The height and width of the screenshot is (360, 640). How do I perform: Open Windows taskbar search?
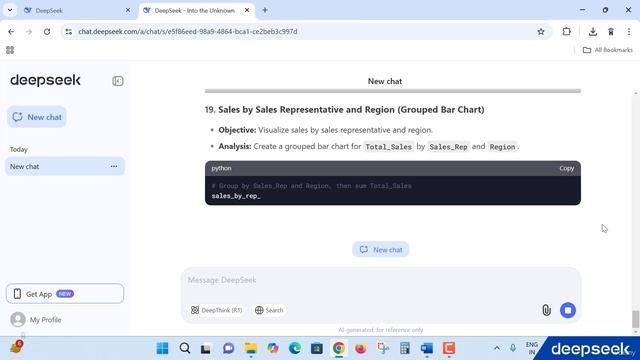pyautogui.click(x=184, y=348)
